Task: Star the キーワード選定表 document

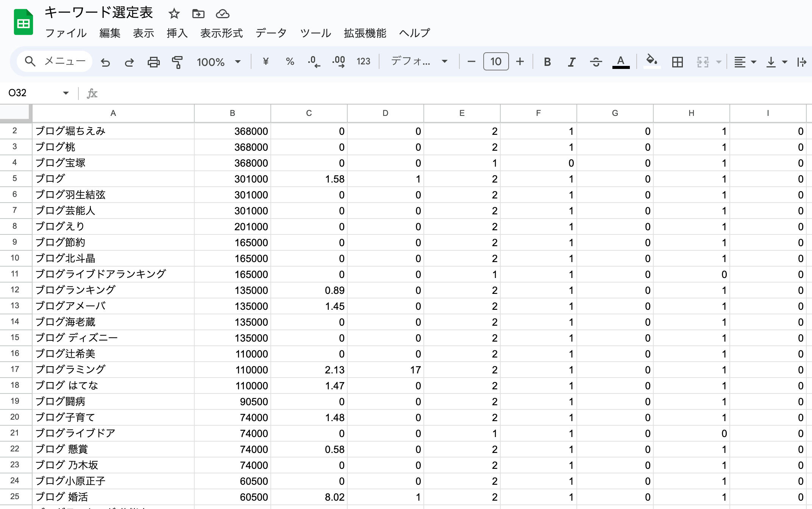Action: [x=174, y=14]
